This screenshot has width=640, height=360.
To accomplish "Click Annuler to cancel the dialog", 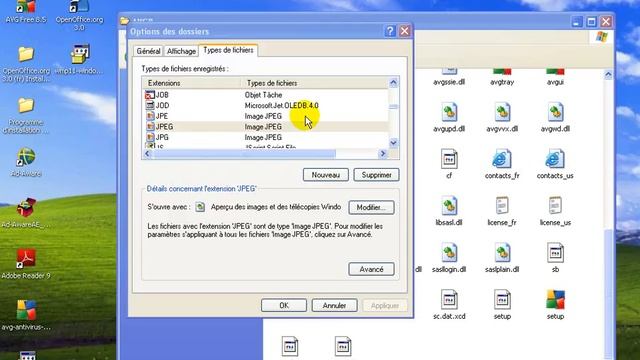I will (334, 305).
